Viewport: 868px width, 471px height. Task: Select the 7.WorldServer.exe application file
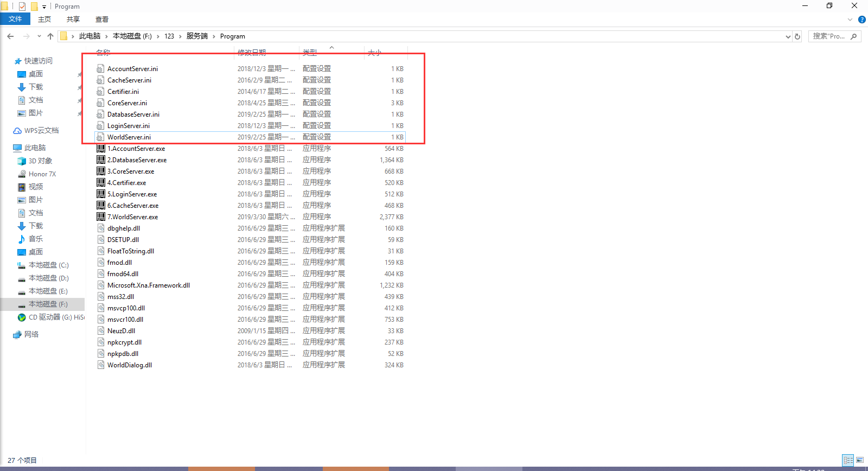tap(132, 217)
